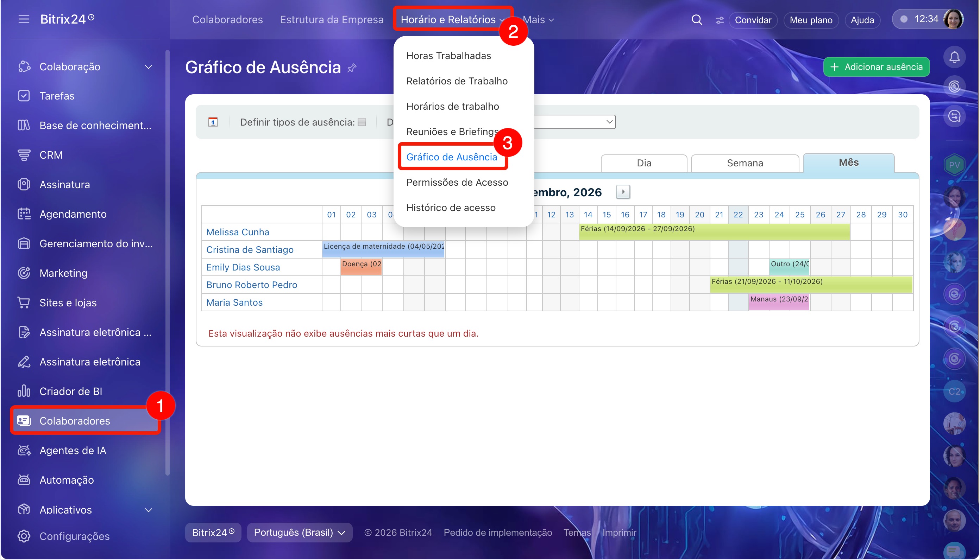This screenshot has width=980, height=560.
Task: Go to next month arrow
Action: tap(623, 192)
